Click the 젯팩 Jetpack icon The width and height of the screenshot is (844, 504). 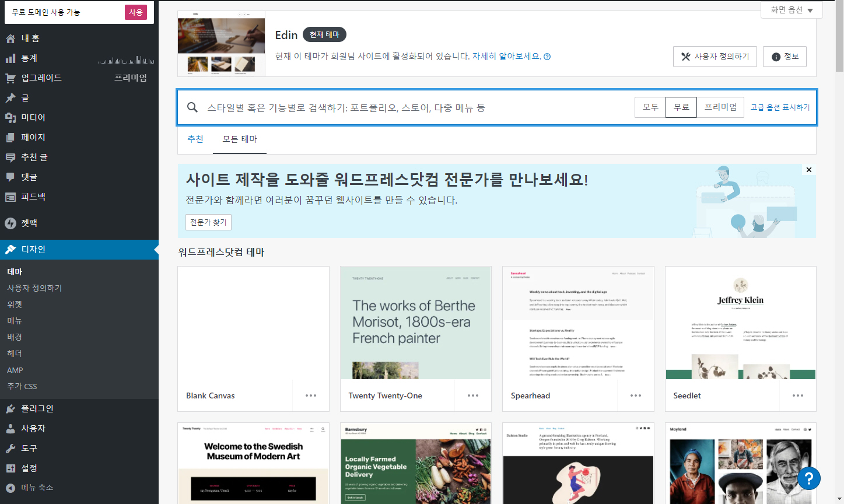point(10,223)
